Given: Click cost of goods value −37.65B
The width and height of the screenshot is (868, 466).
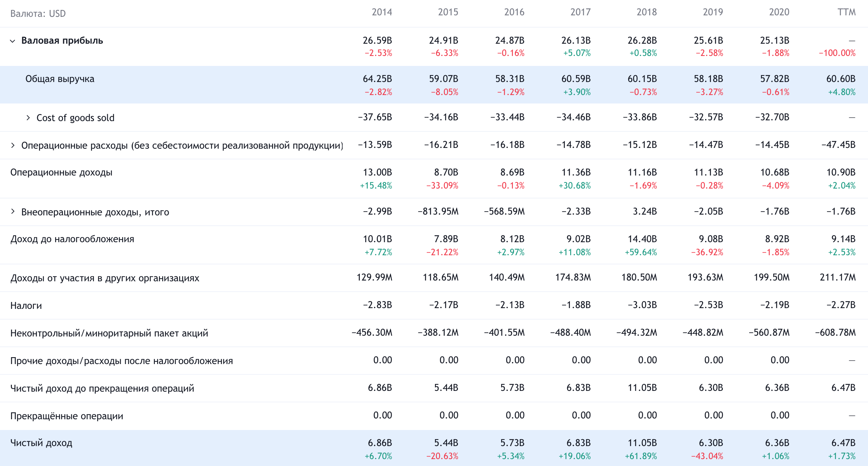Looking at the screenshot, I should point(375,117).
